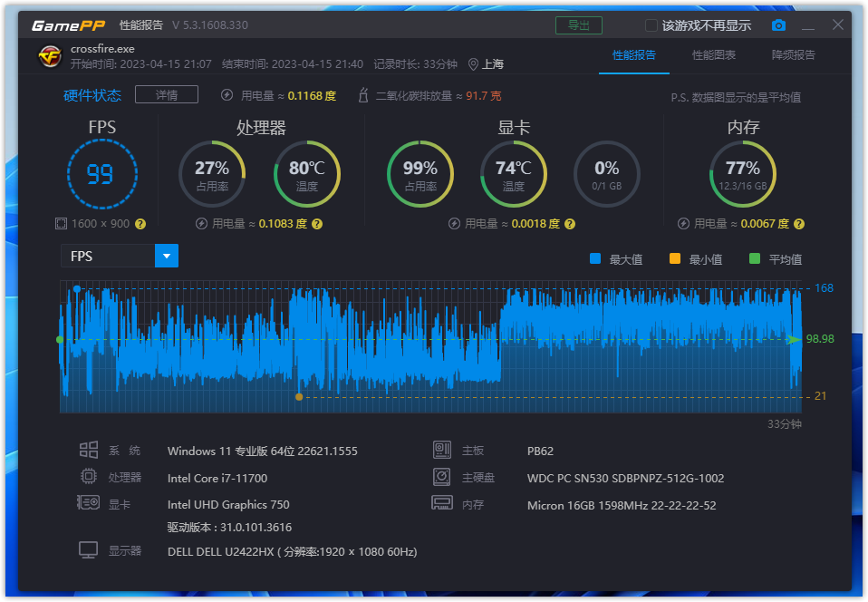Screen dimensions: 868x602
Task: Click the 91.7 克 emission value
Action: pyautogui.click(x=483, y=96)
